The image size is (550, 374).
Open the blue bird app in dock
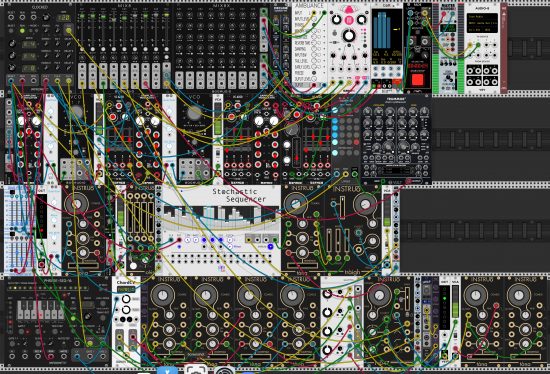pos(167,370)
